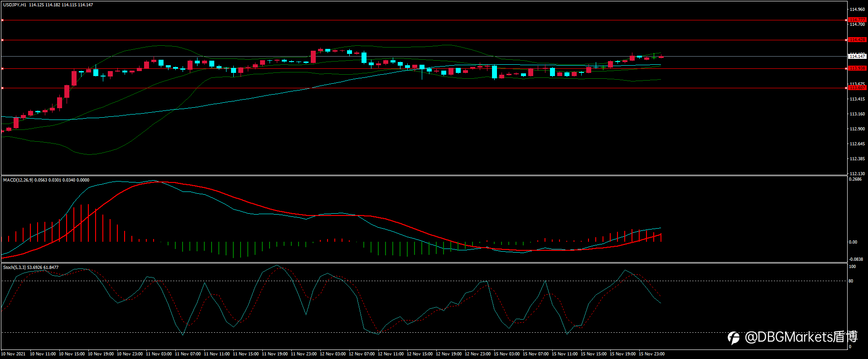Click the MACD scale value -0.0838
Viewport: 868px width, 359px height.
[x=856, y=259]
